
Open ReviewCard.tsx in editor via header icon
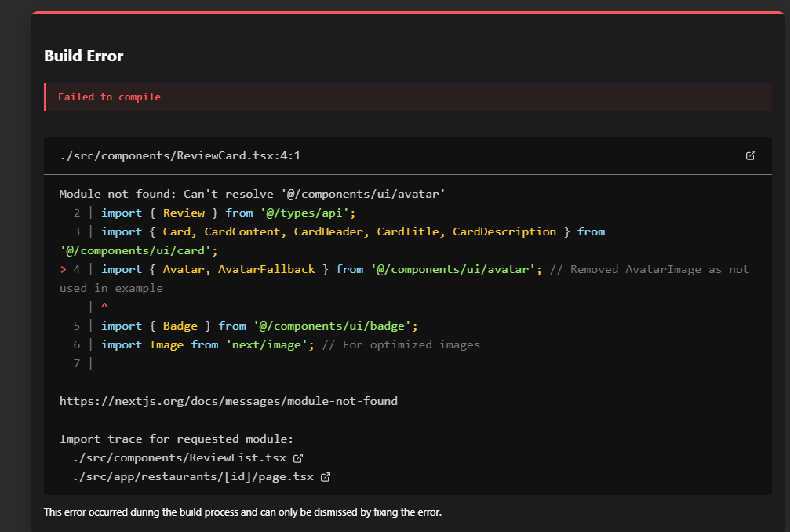(750, 155)
